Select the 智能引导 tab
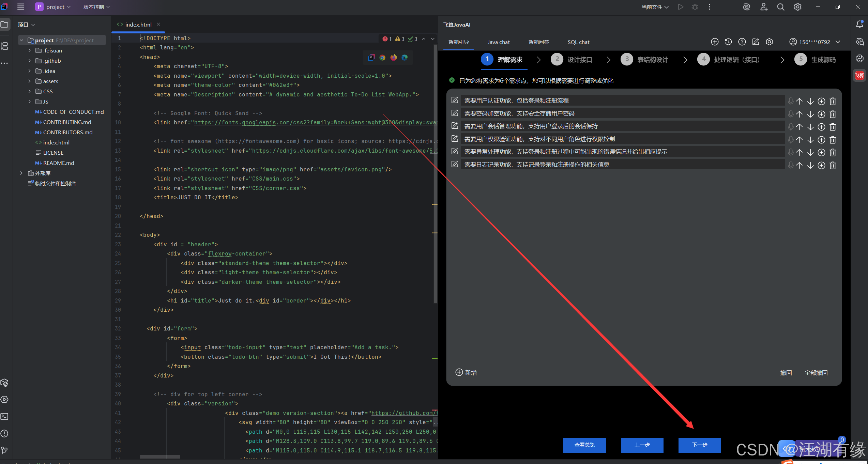Viewport: 868px width, 464px height. (x=458, y=42)
